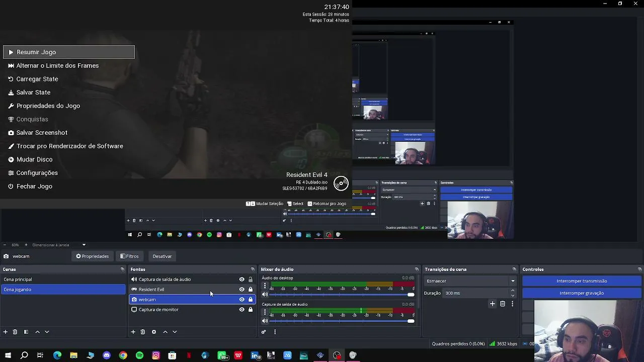Click the Desativar button
Screen dimensions: 644x362
click(x=162, y=256)
